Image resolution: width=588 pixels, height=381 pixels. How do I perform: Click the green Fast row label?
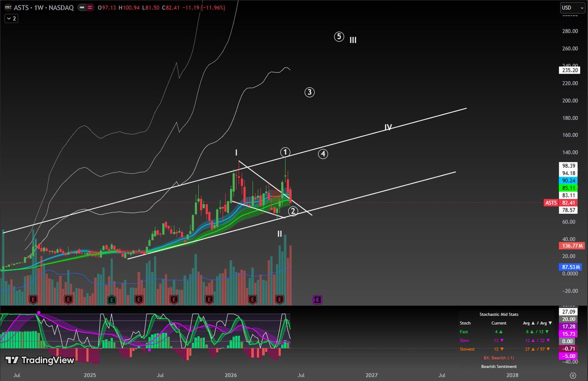pos(465,332)
